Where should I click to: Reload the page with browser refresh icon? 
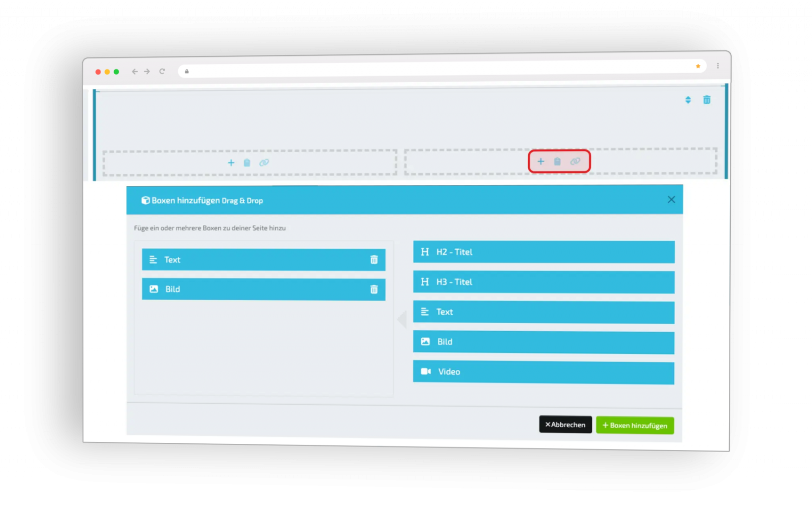pos(162,72)
